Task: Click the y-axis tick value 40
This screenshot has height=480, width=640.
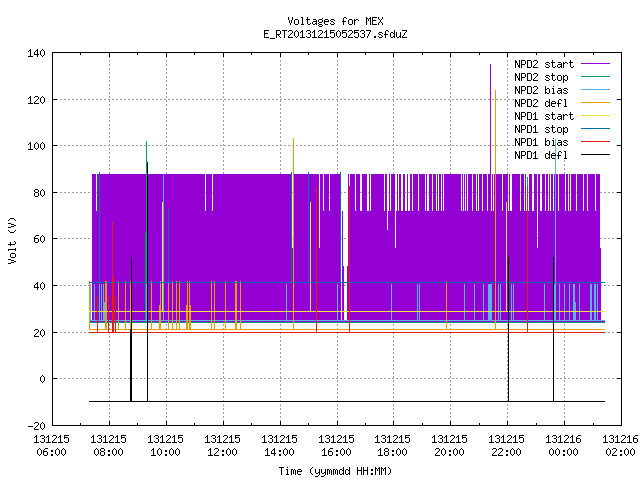Action: (x=39, y=286)
